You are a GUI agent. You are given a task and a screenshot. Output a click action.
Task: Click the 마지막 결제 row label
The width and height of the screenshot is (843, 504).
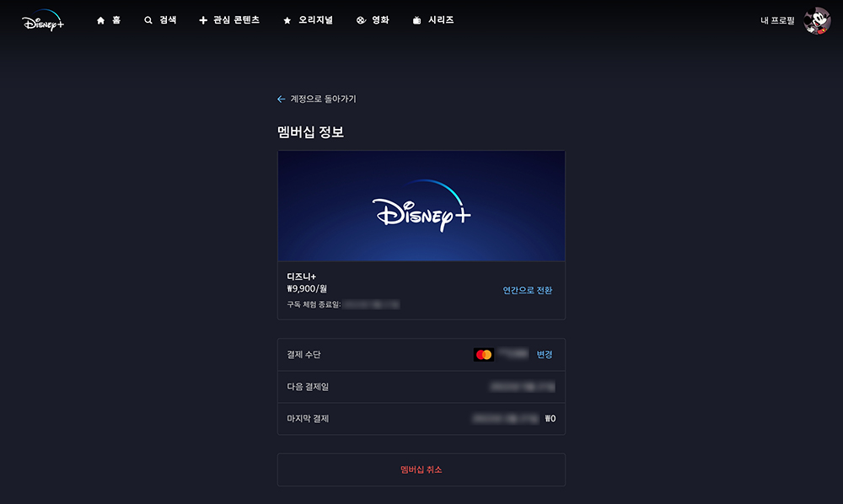point(308,419)
